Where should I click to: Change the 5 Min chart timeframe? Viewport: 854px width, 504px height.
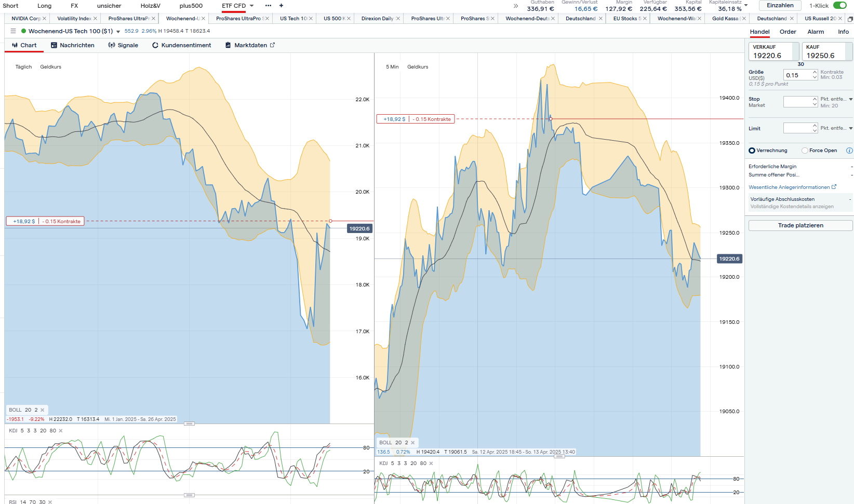pyautogui.click(x=392, y=67)
